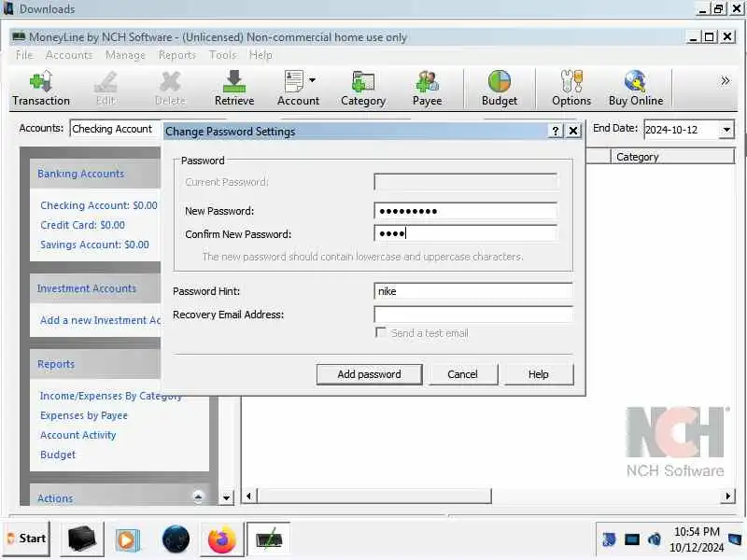
Task: Toggle the Send a test email checkbox
Action: click(381, 332)
